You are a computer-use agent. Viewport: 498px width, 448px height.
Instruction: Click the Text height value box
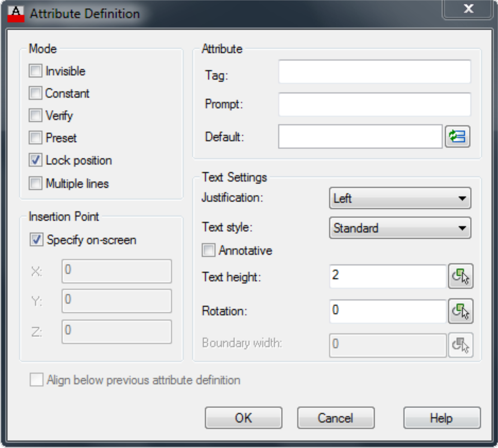[388, 276]
